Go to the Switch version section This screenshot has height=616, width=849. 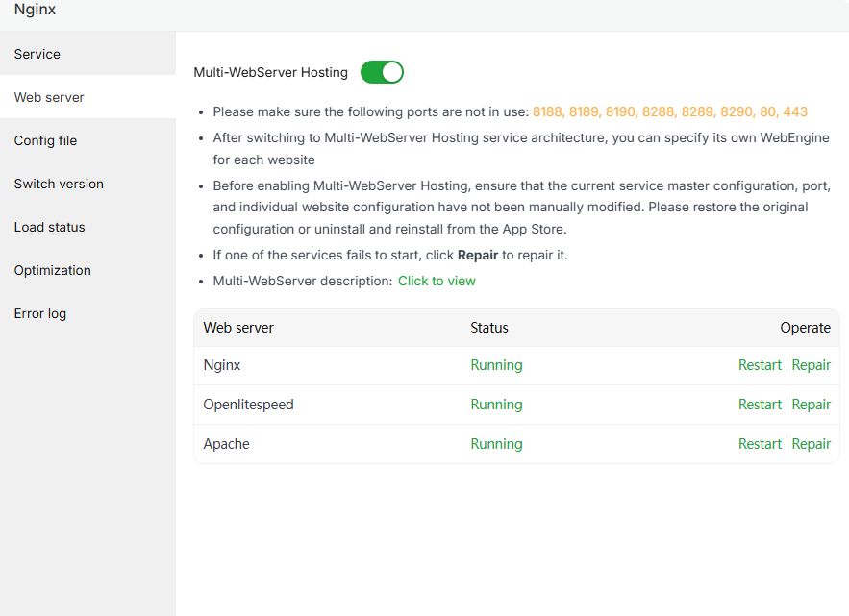click(59, 184)
